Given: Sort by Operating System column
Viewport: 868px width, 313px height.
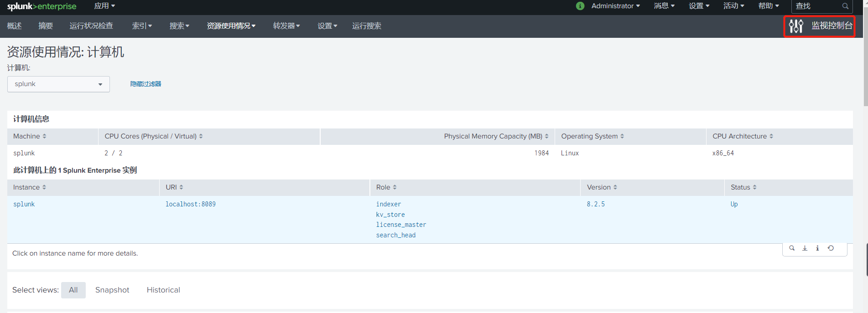Looking at the screenshot, I should coord(593,136).
